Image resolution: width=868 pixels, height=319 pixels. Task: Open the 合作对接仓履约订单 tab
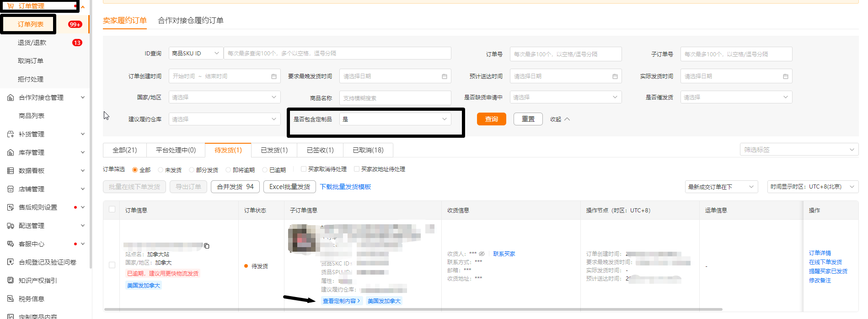(190, 21)
